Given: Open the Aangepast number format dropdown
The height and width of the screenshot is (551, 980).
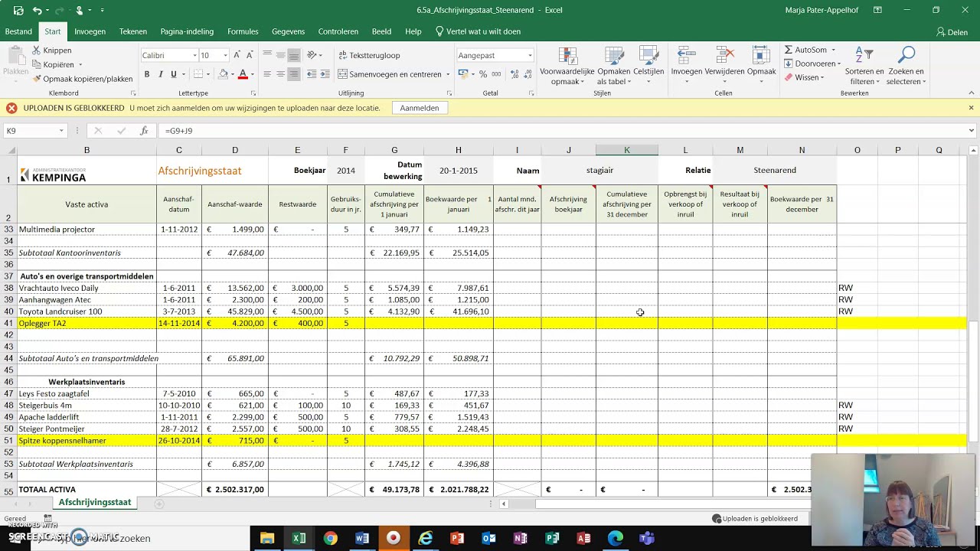Looking at the screenshot, I should tap(530, 55).
